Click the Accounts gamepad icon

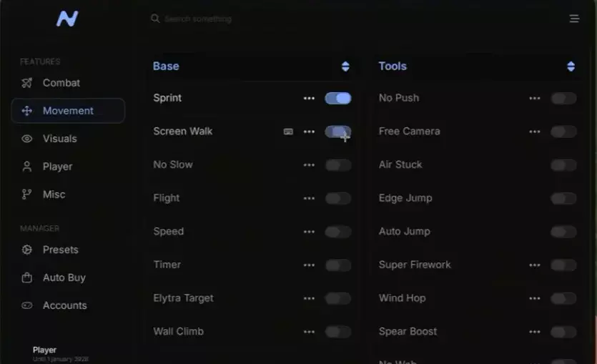point(26,305)
